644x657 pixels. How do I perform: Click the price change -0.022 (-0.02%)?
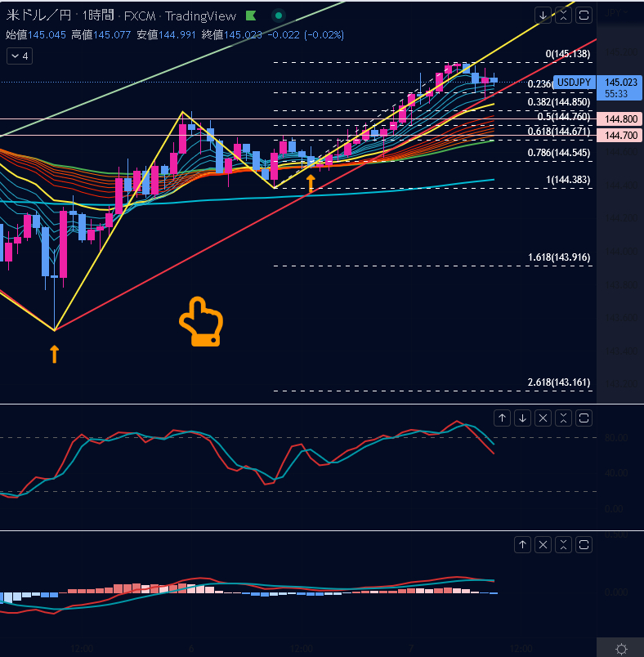[x=306, y=35]
